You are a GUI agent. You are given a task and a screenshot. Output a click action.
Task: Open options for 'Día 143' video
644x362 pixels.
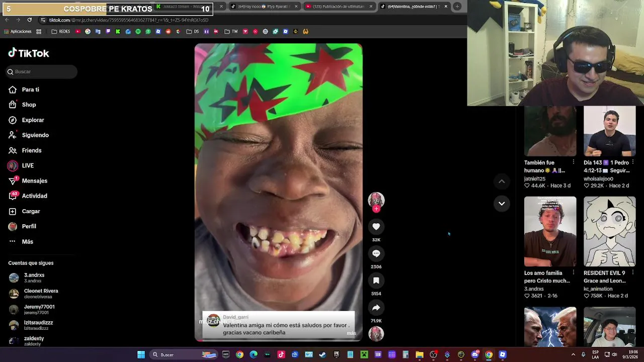coord(633,162)
